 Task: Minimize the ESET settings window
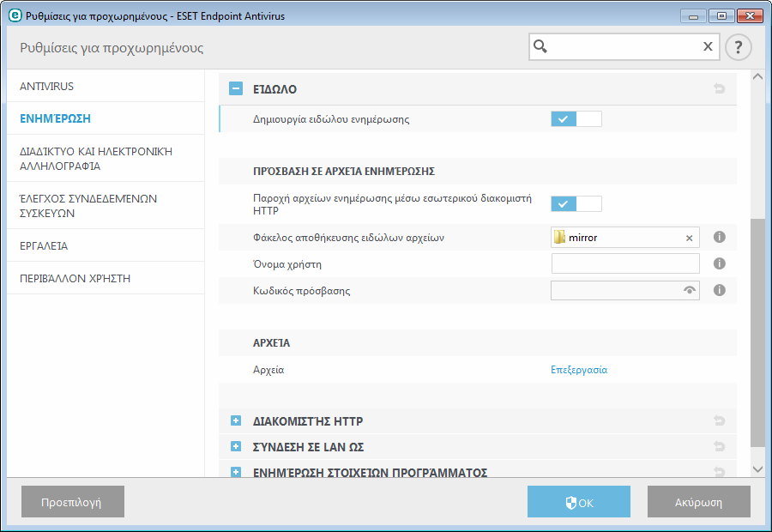click(x=693, y=16)
